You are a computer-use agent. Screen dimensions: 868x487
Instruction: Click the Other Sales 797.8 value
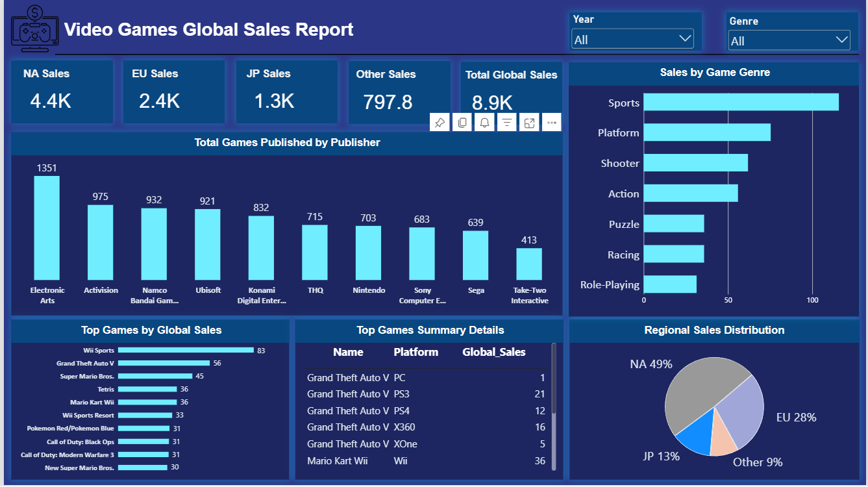(x=388, y=102)
